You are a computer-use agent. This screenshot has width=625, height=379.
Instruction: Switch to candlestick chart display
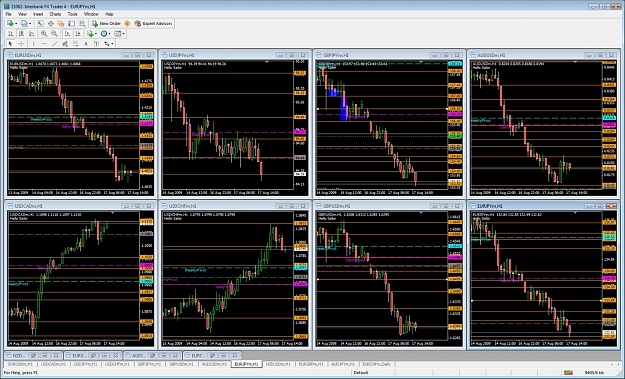[x=21, y=34]
